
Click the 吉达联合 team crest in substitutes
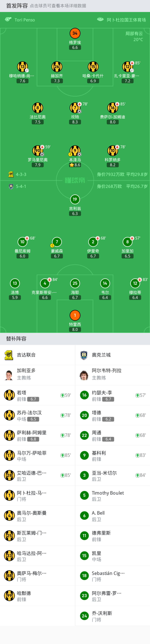pyautogui.click(x=9, y=355)
